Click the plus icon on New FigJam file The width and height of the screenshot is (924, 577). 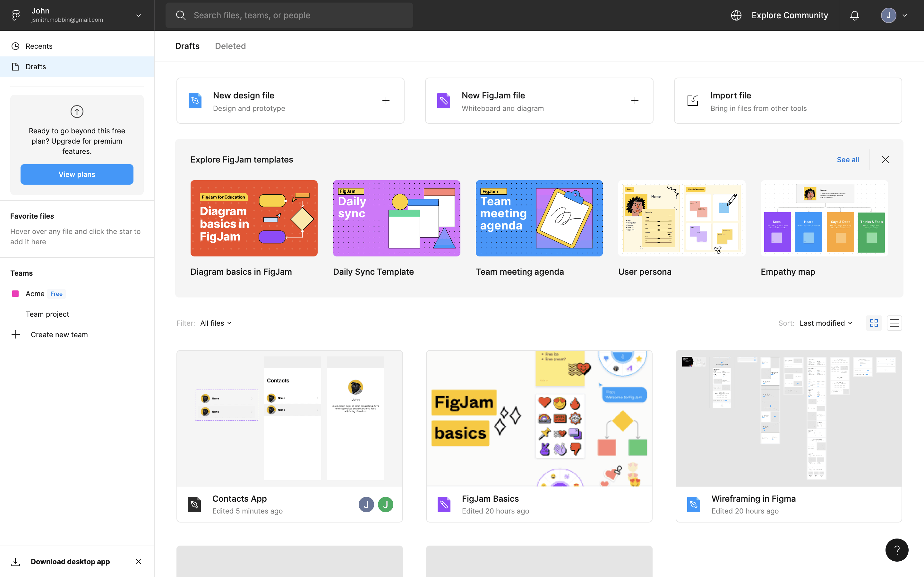point(635,101)
